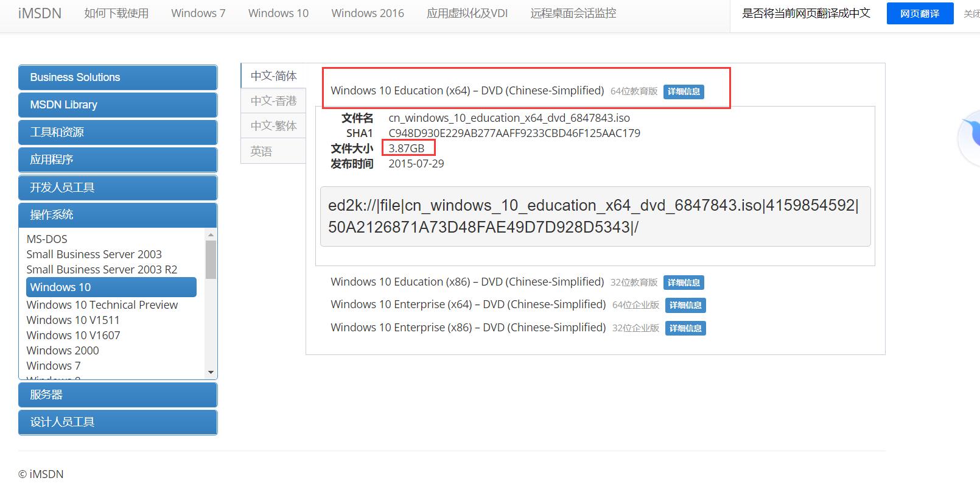Open 应用虚拟化及VDI nav link

tap(467, 13)
